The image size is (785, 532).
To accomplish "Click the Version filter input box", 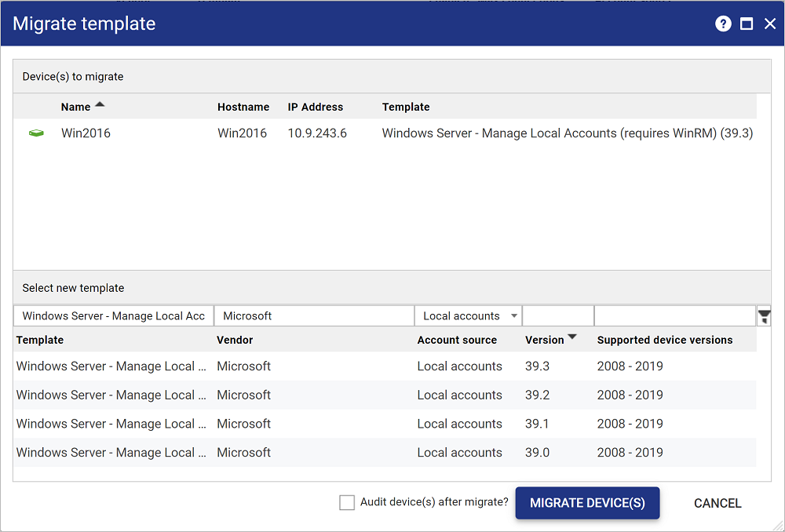I will tap(557, 316).
